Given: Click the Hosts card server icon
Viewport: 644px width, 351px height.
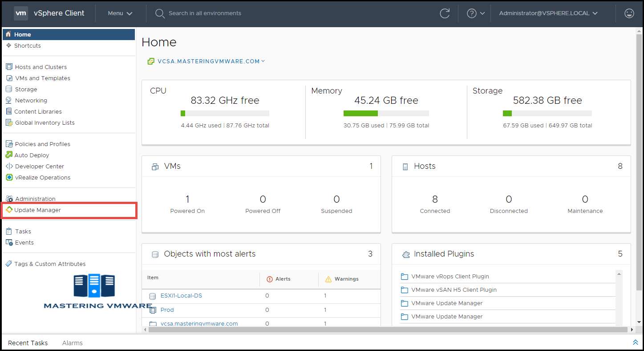Looking at the screenshot, I should [x=405, y=167].
